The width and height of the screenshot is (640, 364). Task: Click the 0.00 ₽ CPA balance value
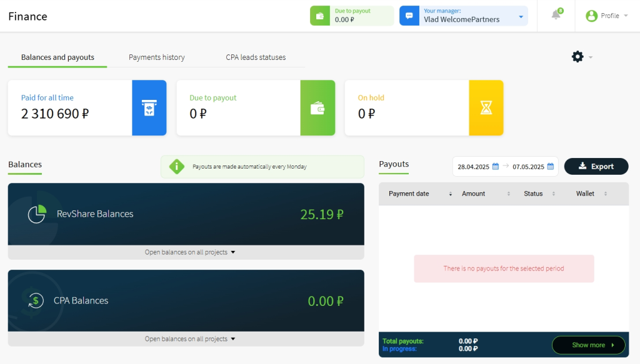[326, 301]
